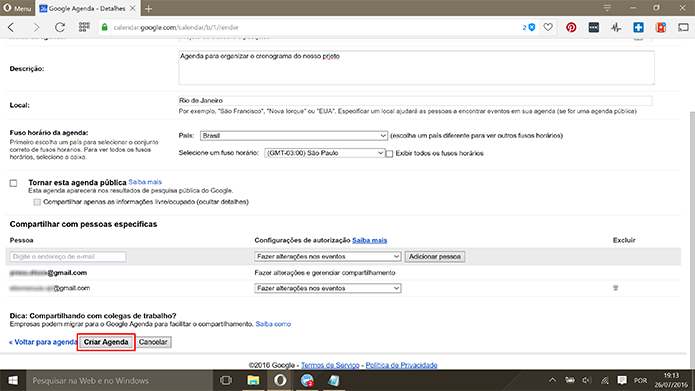Screen dimensions: 695x391
Task: Click the Adicionar pessoa button
Action: 435,257
